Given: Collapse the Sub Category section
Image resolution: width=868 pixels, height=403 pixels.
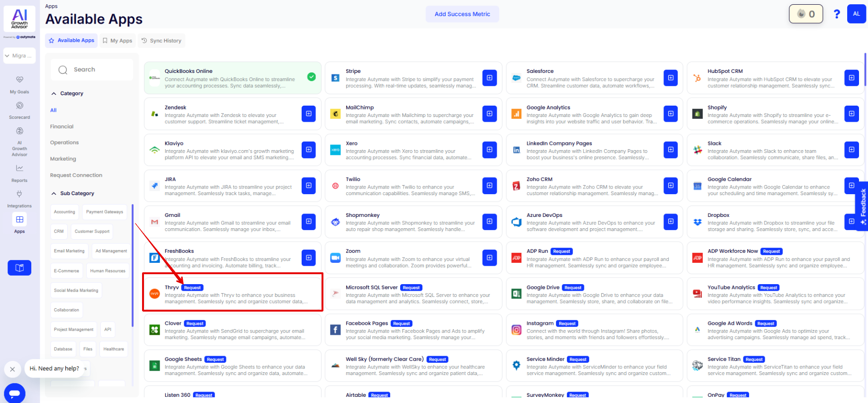Looking at the screenshot, I should pos(54,194).
